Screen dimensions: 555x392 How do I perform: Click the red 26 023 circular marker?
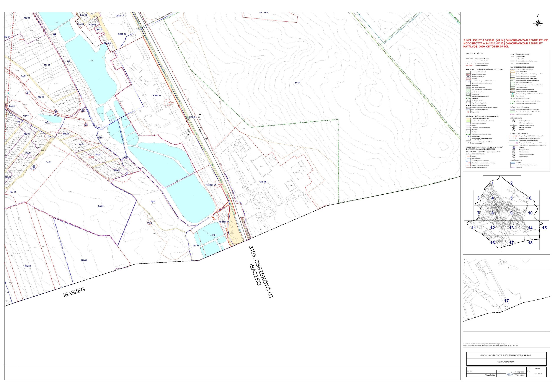pos(170,103)
